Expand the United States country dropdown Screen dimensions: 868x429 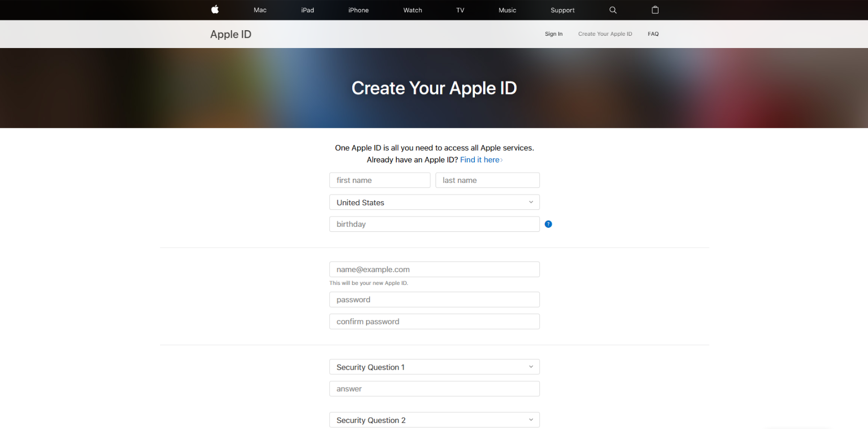click(x=435, y=202)
